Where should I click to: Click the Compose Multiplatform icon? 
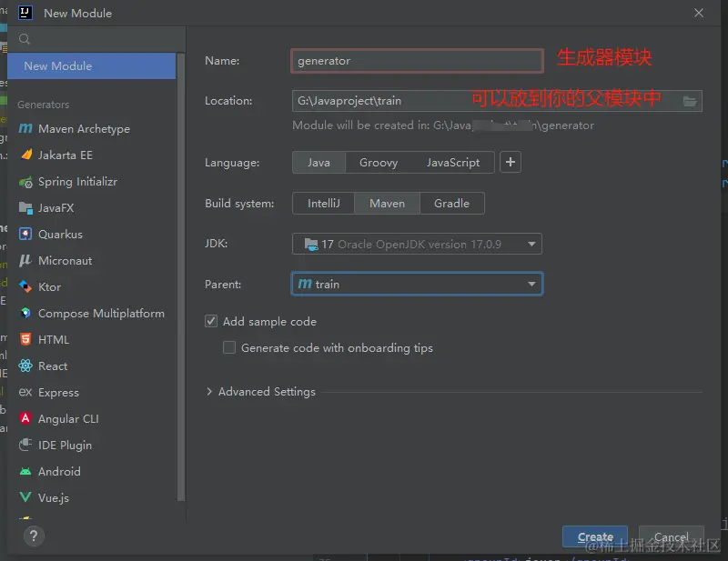(25, 313)
